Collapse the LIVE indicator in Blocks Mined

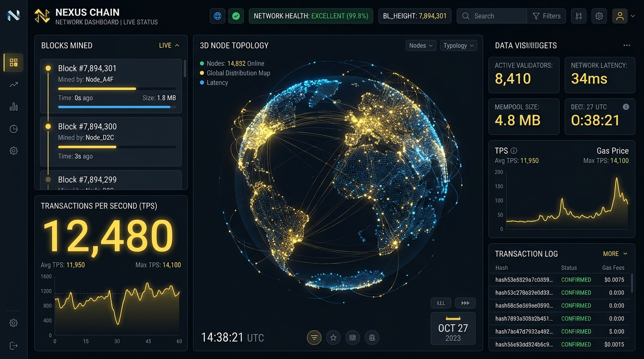[169, 45]
